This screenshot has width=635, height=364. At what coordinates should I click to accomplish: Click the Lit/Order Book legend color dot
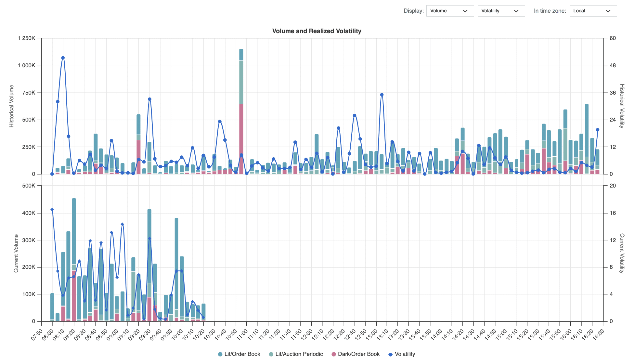(220, 354)
